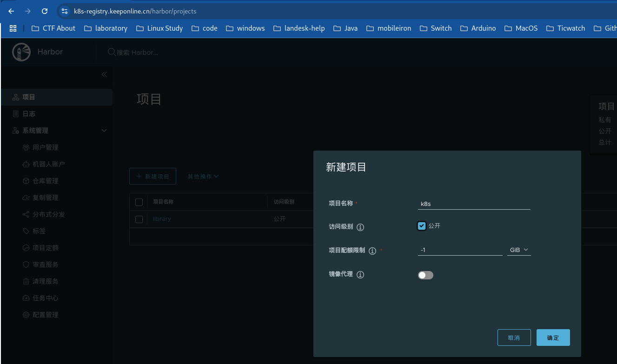Screen dimensions: 617x364
Task: Confirm project creation with 确定 button
Action: (553, 337)
